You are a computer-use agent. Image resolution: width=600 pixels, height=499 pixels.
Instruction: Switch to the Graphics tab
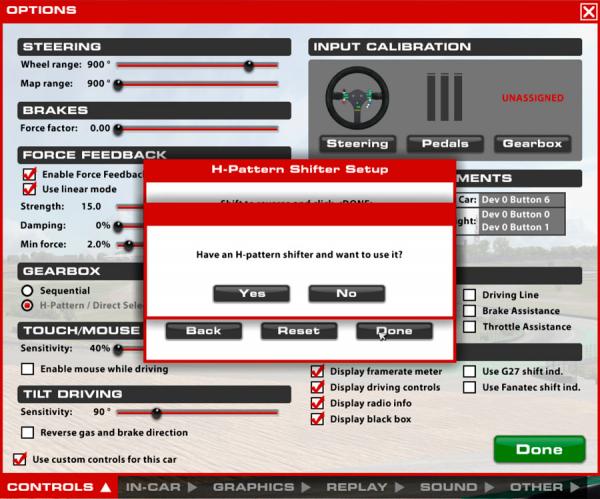[x=254, y=488]
